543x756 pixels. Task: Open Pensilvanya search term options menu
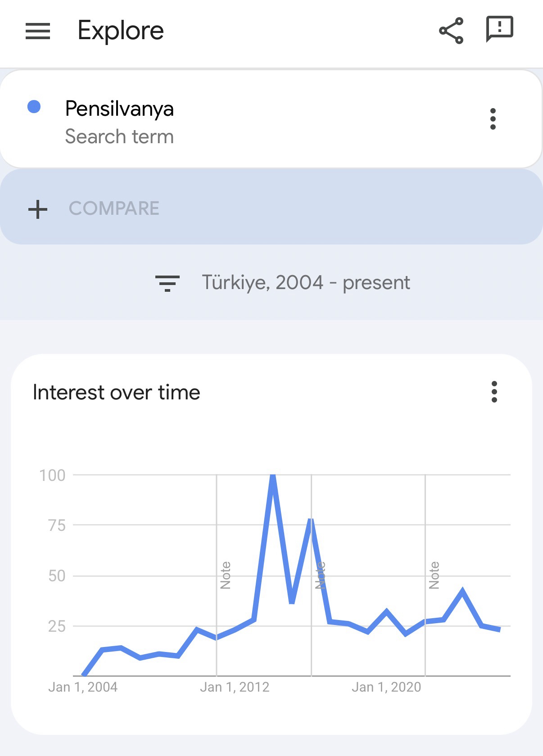(493, 119)
